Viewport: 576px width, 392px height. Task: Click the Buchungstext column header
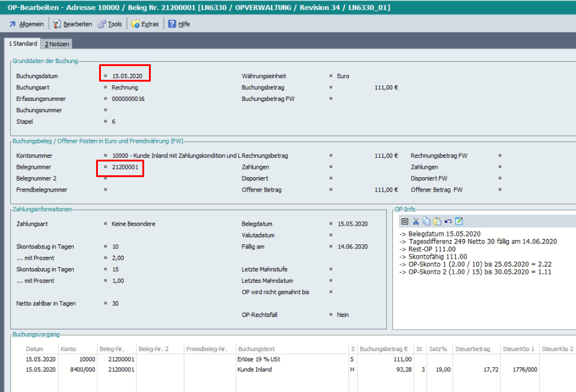256,349
